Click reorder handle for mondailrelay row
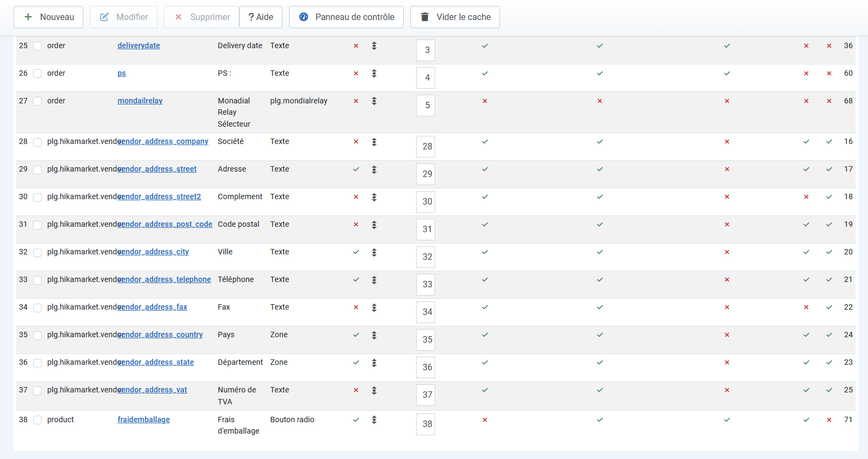 click(374, 101)
